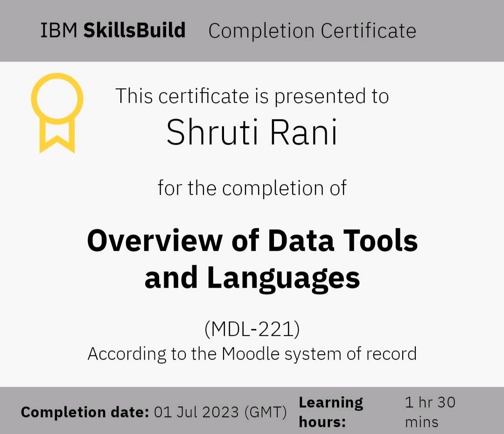Image resolution: width=504 pixels, height=434 pixels.
Task: Click the 'Learning hours:' label
Action: pos(331,412)
